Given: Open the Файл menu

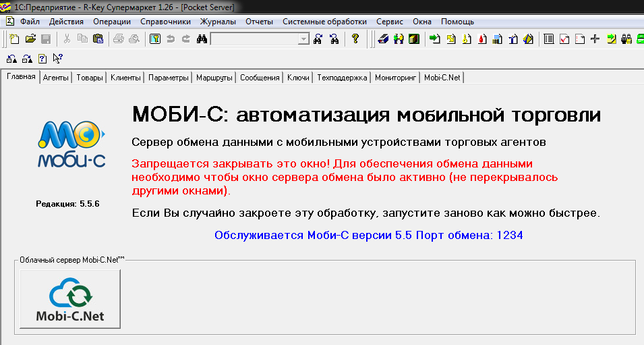Looking at the screenshot, I should 30,22.
